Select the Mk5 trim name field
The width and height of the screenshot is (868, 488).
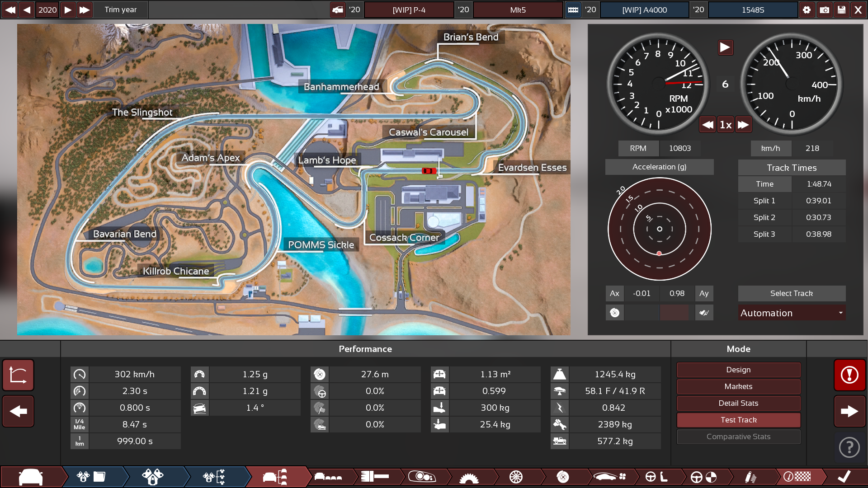click(518, 9)
